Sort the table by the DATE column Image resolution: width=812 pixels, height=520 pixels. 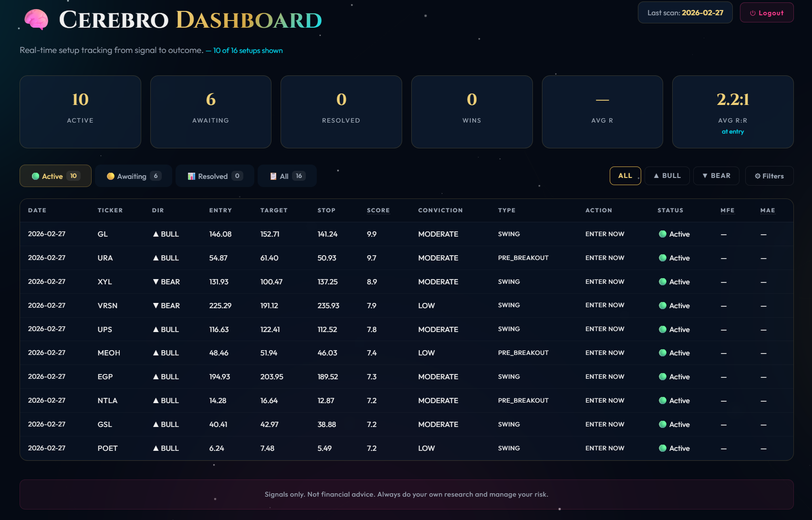click(37, 210)
